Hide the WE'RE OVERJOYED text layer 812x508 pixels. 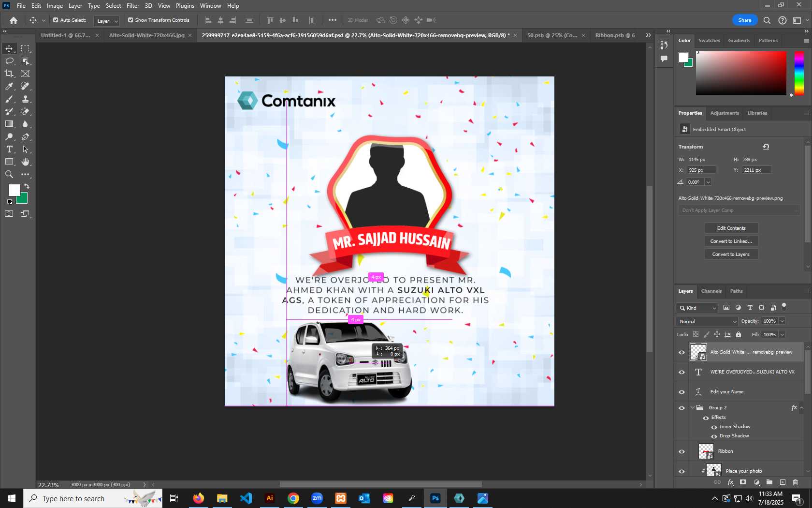tap(682, 372)
